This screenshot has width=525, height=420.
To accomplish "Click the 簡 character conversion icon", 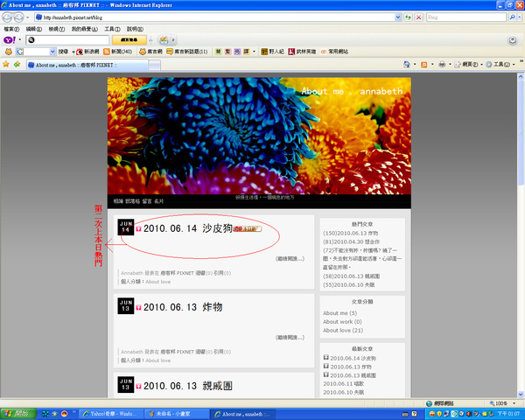I will click(x=218, y=52).
